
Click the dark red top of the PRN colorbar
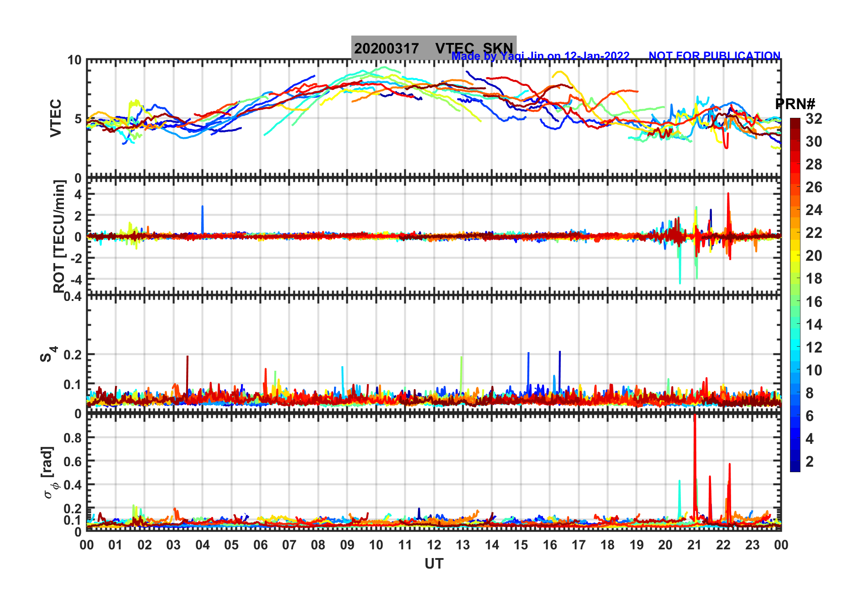(795, 122)
